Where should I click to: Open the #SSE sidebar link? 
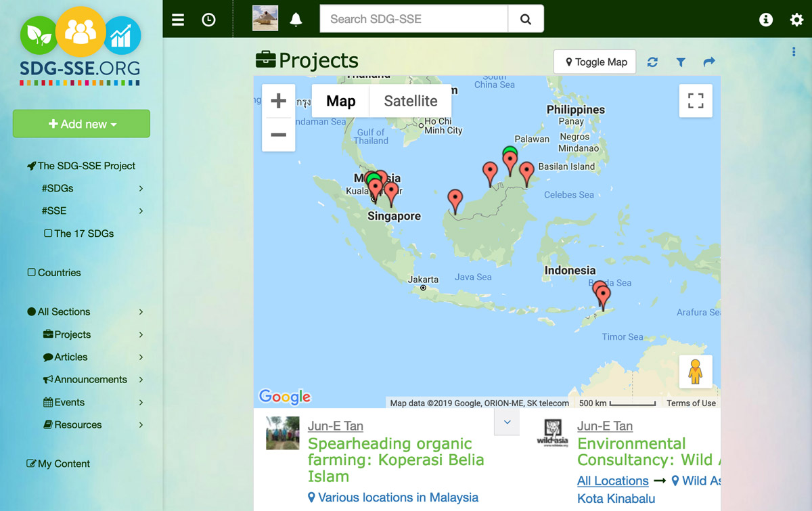(54, 211)
